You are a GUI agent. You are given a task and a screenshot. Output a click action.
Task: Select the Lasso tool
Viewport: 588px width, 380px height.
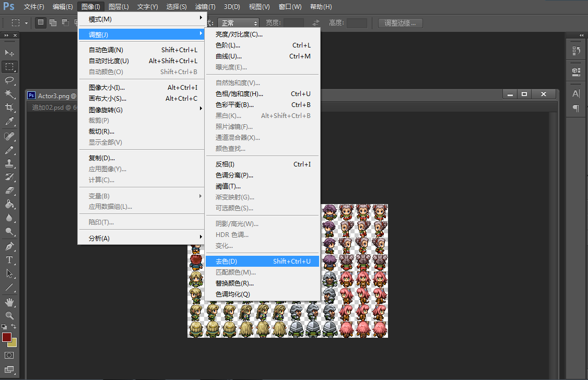coord(9,80)
